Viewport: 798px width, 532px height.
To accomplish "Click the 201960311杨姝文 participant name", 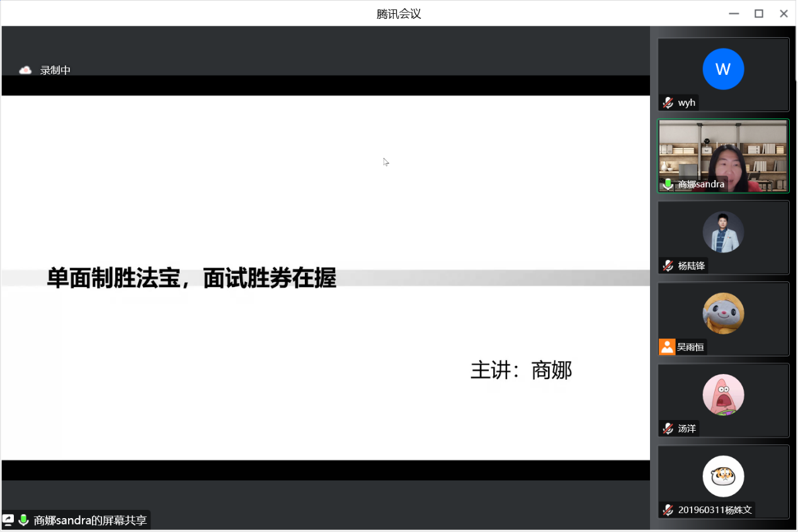I will (715, 510).
